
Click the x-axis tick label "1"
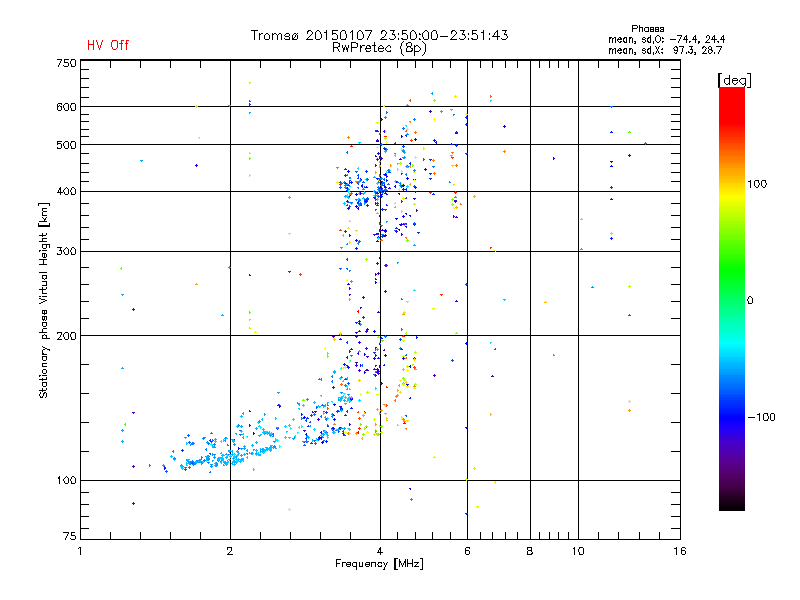80,551
